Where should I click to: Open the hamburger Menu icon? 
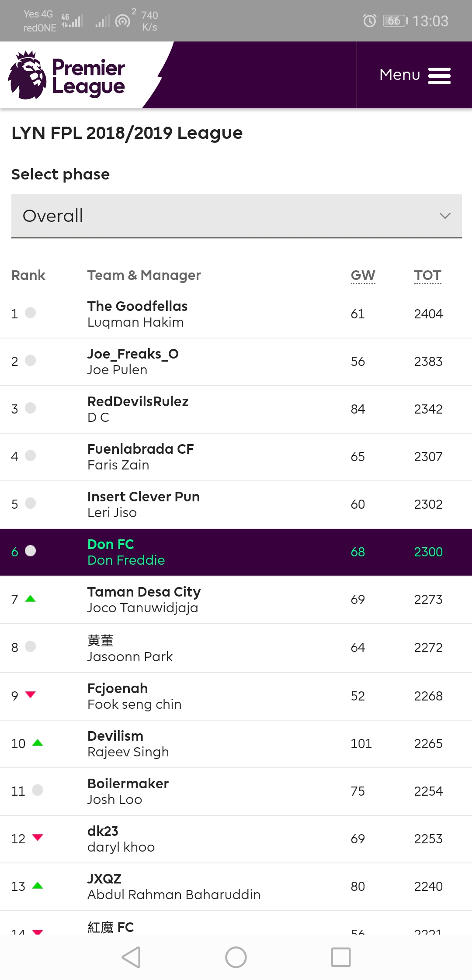[x=439, y=76]
